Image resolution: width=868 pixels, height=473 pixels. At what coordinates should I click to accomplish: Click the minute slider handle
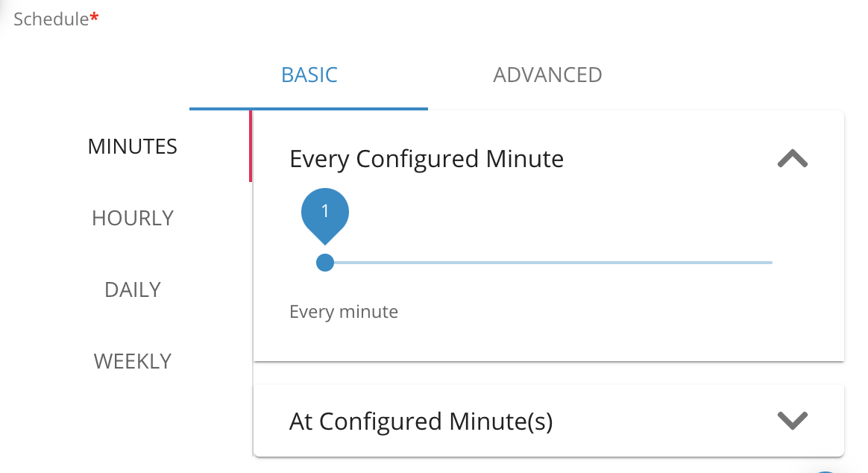[x=324, y=263]
